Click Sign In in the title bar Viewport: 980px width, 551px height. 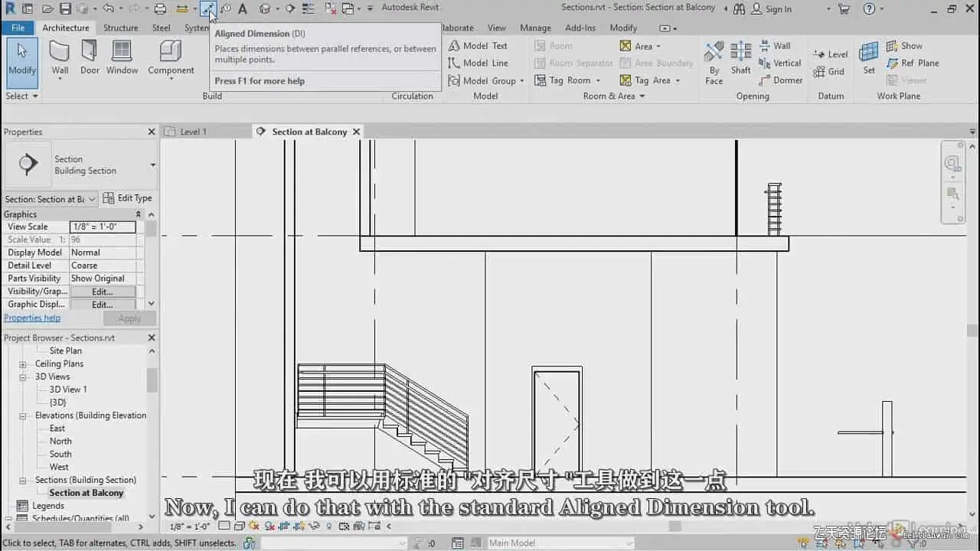[x=771, y=9]
